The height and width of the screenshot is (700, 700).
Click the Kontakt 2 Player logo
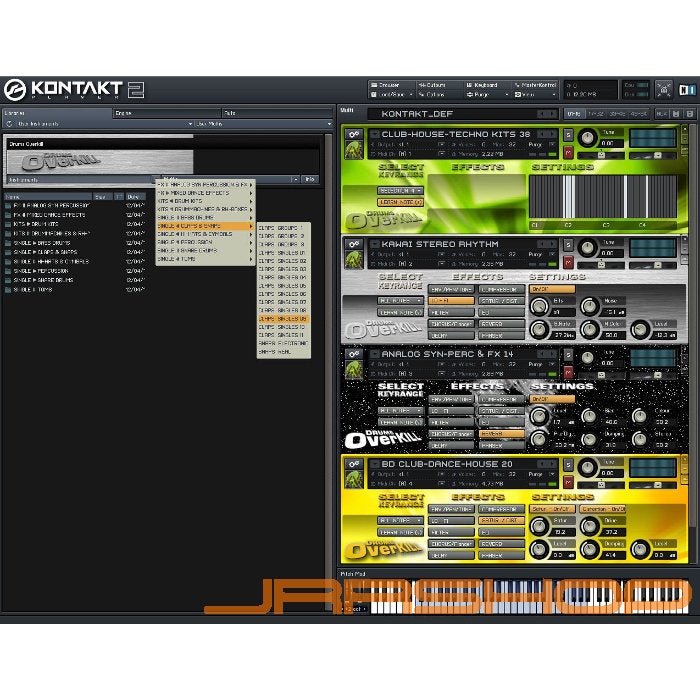(x=74, y=90)
